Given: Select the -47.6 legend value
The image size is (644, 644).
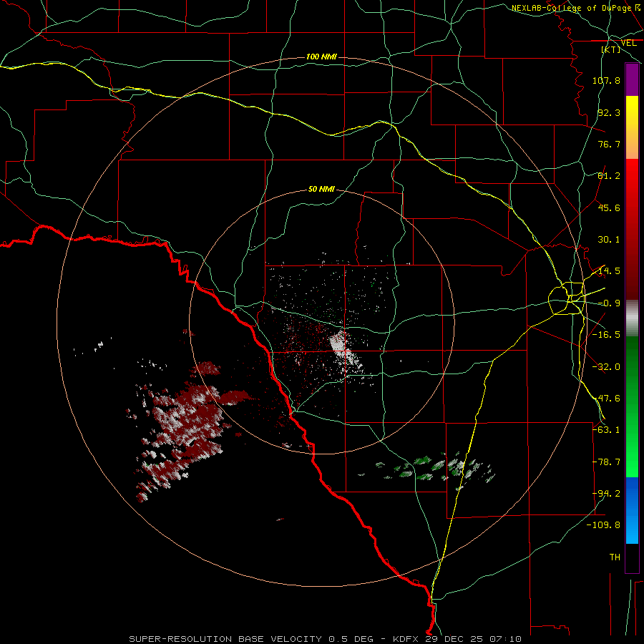Looking at the screenshot, I should pyautogui.click(x=606, y=399).
